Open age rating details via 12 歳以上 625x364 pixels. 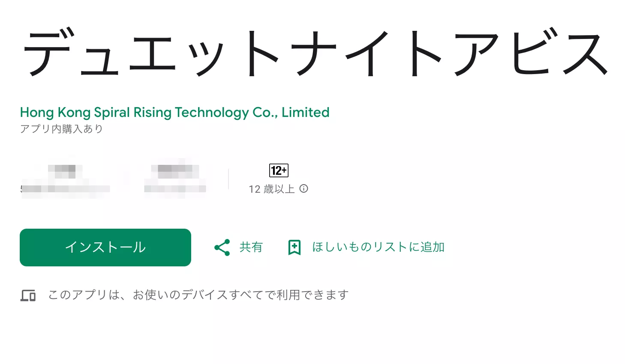point(273,188)
